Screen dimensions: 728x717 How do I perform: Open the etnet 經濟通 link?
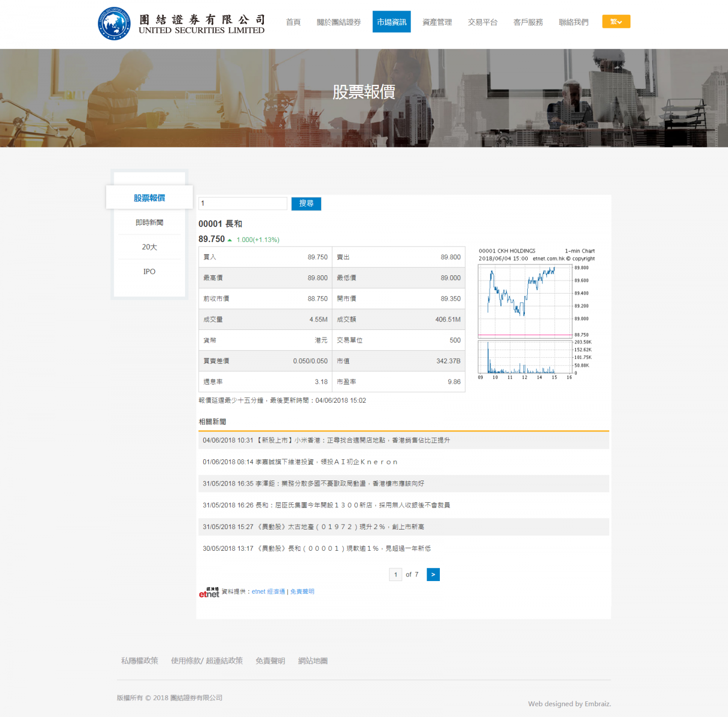(x=268, y=592)
